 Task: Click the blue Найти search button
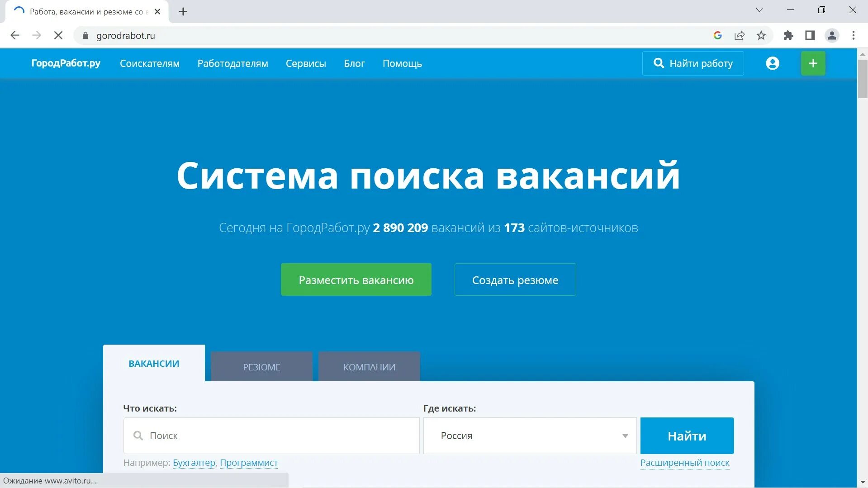tap(687, 436)
